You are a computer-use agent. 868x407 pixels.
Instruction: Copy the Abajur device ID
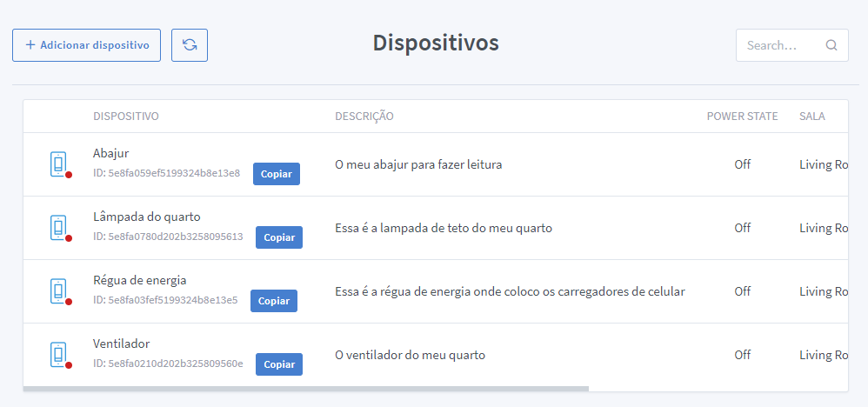[x=277, y=174]
